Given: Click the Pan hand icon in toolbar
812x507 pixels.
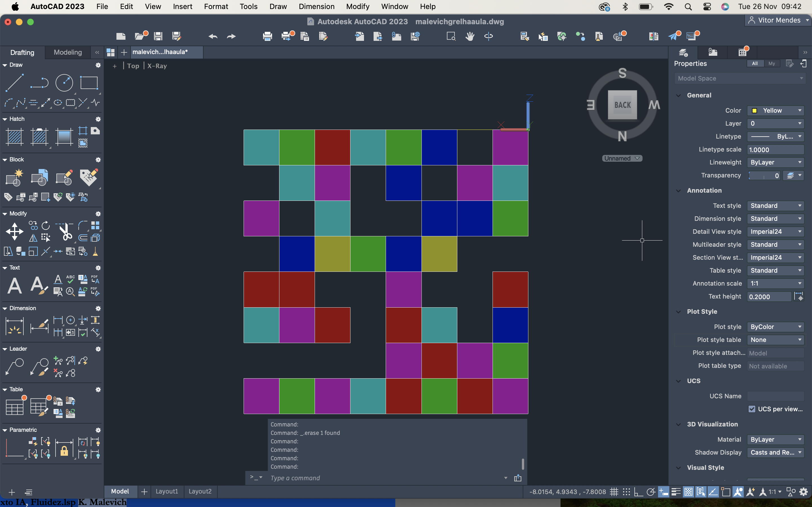Looking at the screenshot, I should coord(470,36).
